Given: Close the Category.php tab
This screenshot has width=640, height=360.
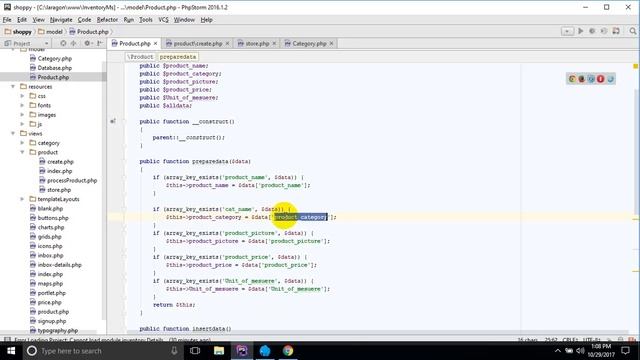Looking at the screenshot, I should pyautogui.click(x=331, y=43).
